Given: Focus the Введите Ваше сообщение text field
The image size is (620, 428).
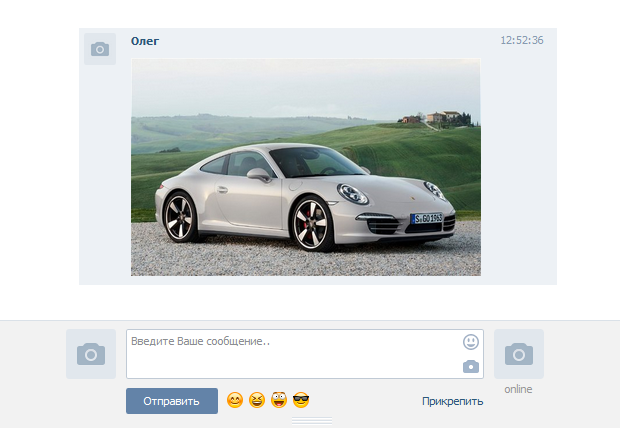Looking at the screenshot, I should click(290, 354).
